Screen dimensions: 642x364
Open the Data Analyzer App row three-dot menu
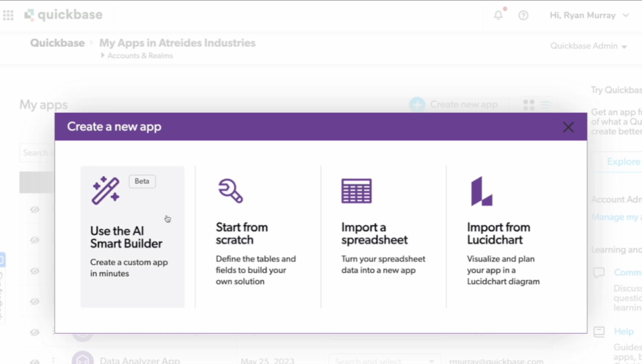click(x=53, y=361)
